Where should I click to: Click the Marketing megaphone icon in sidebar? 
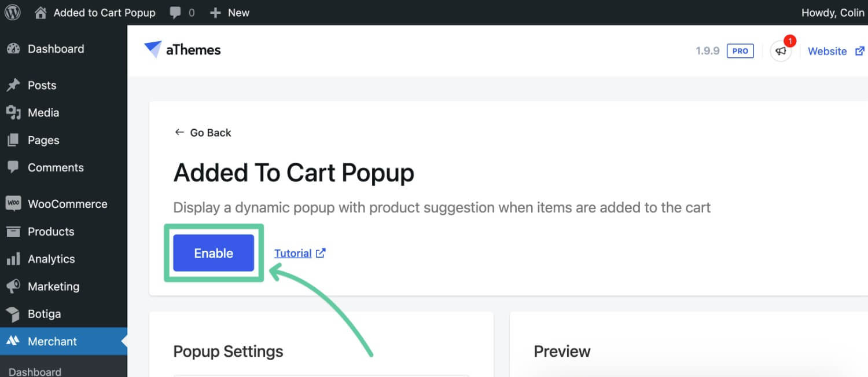(13, 287)
